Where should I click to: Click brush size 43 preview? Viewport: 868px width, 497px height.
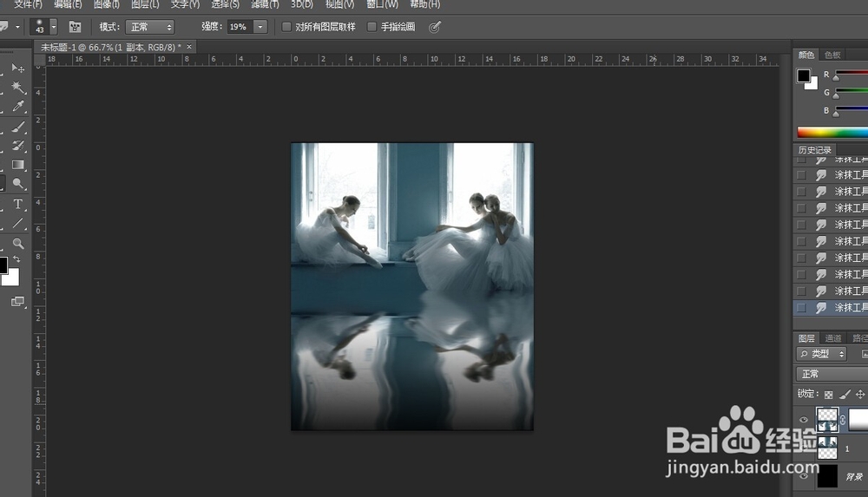point(39,27)
